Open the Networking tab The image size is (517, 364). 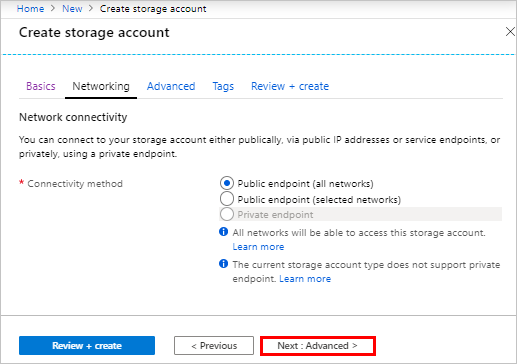[101, 86]
